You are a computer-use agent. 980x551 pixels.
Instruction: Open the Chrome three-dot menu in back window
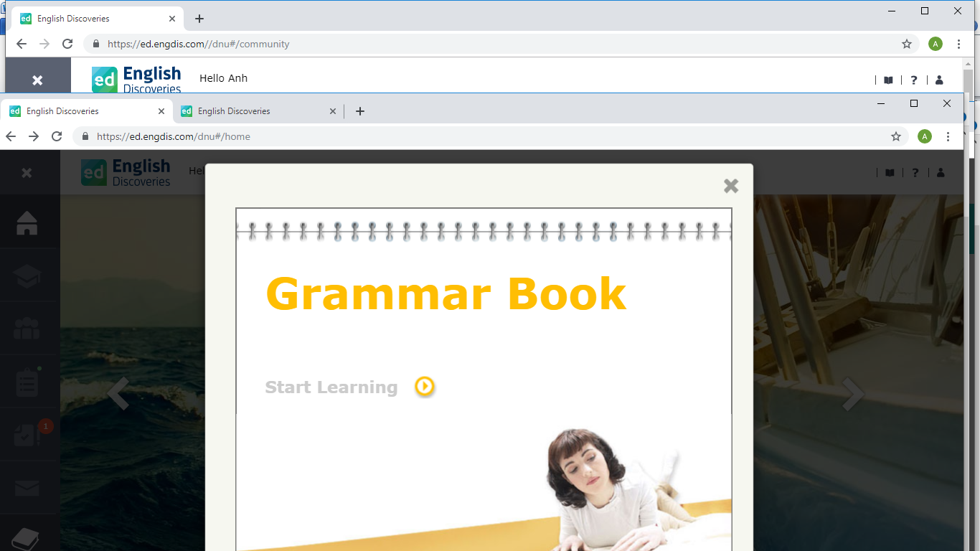point(959,44)
